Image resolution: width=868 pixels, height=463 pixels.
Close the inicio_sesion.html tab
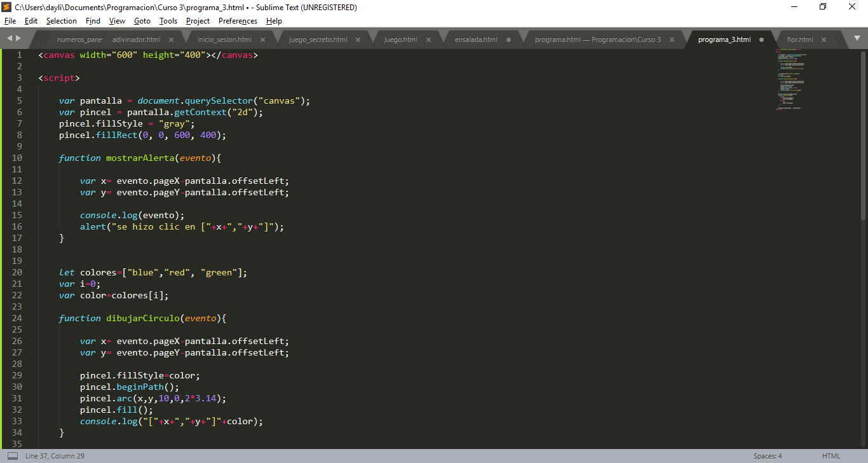tap(262, 39)
